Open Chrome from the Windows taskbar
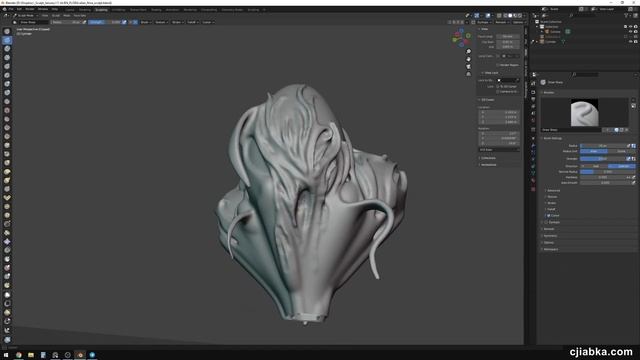640x360 pixels. click(x=19, y=355)
